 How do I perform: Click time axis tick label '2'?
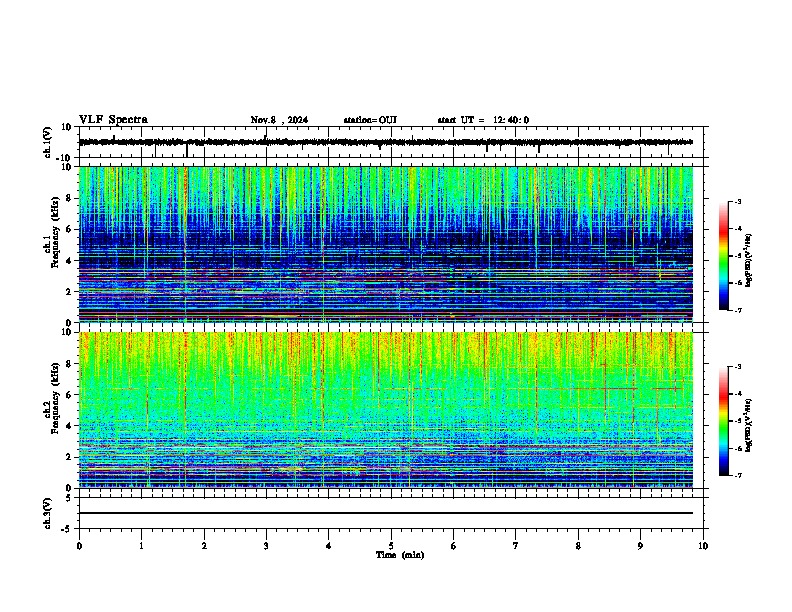204,546
